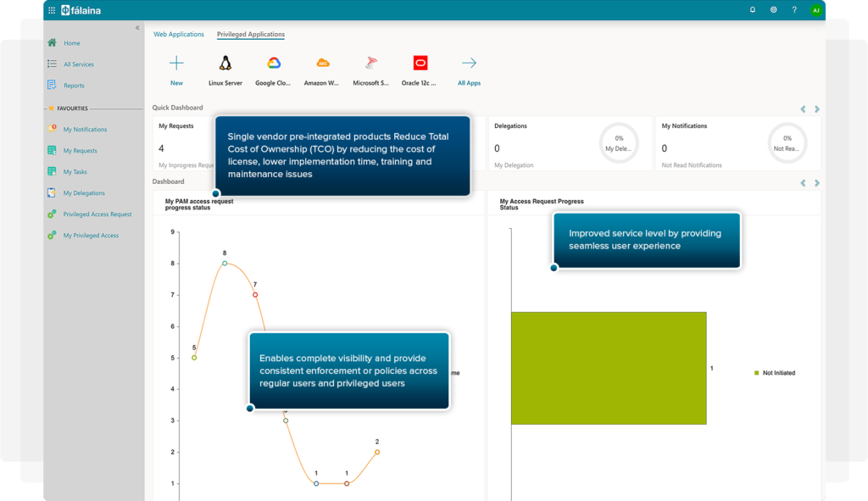
Task: Launch the Oracle 12c app
Action: [419, 70]
